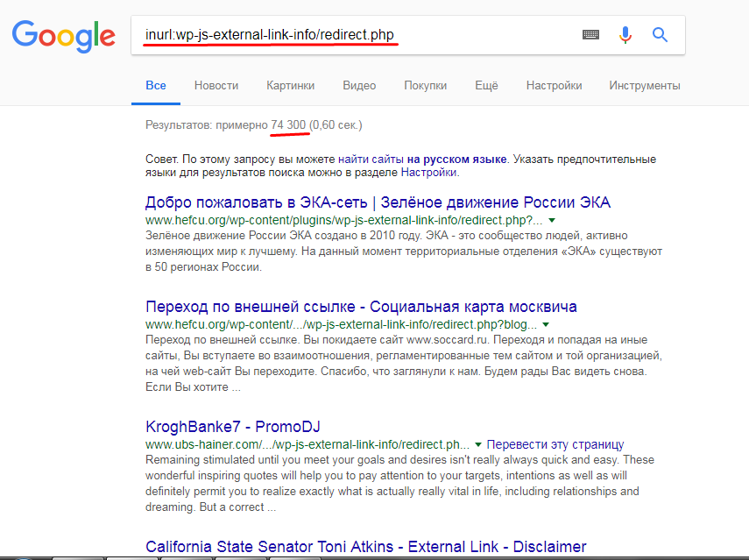The height and width of the screenshot is (560, 749).
Task: Open Инструменты search tools
Action: [645, 86]
